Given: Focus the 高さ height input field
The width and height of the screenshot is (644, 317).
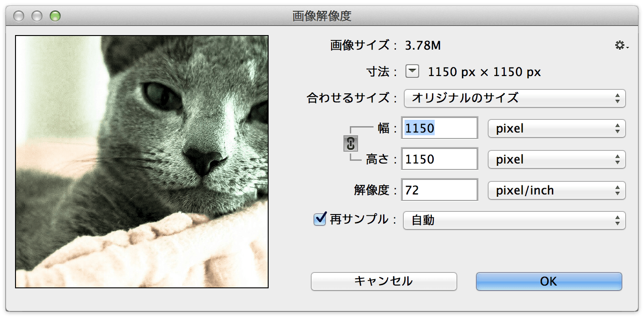Looking at the screenshot, I should click(x=440, y=159).
